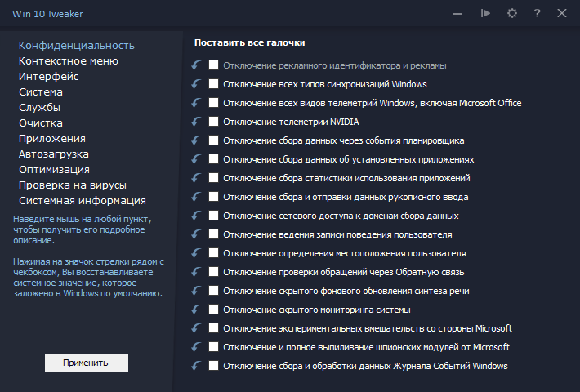This screenshot has height=392, width=580.
Task: Reset местоположения пользователя option with arrow icon
Action: pyautogui.click(x=196, y=253)
